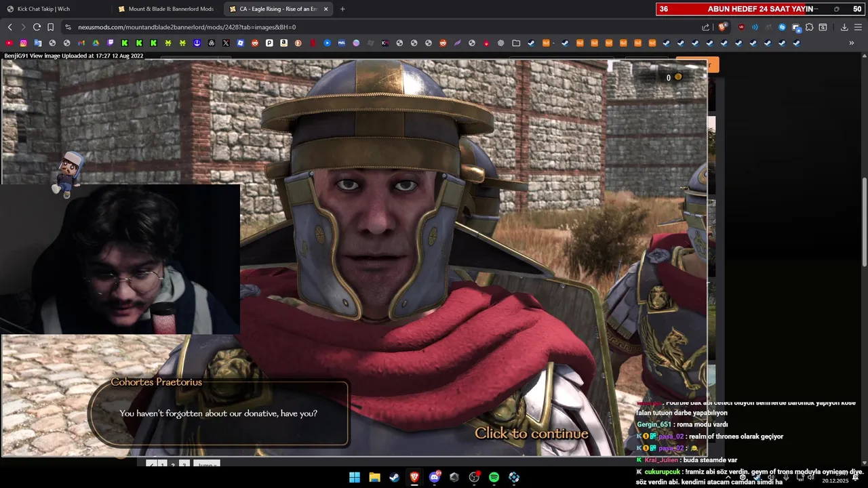Screen dimensions: 868x488
Task: Open the X (Twitter) bookmark
Action: tap(226, 43)
